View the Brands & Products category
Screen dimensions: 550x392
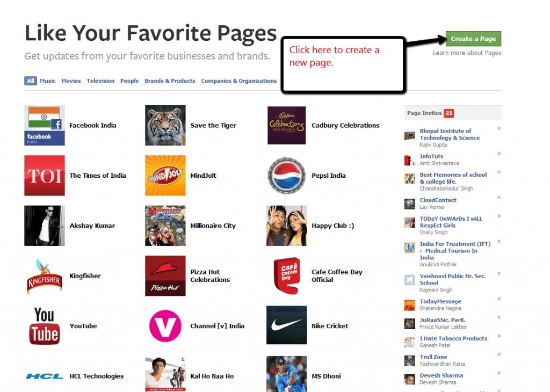170,81
